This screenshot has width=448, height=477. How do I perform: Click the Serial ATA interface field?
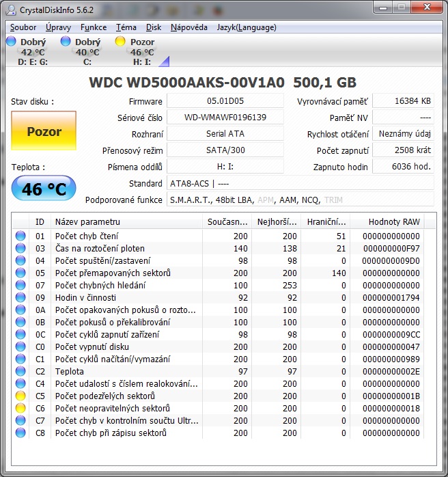click(225, 134)
